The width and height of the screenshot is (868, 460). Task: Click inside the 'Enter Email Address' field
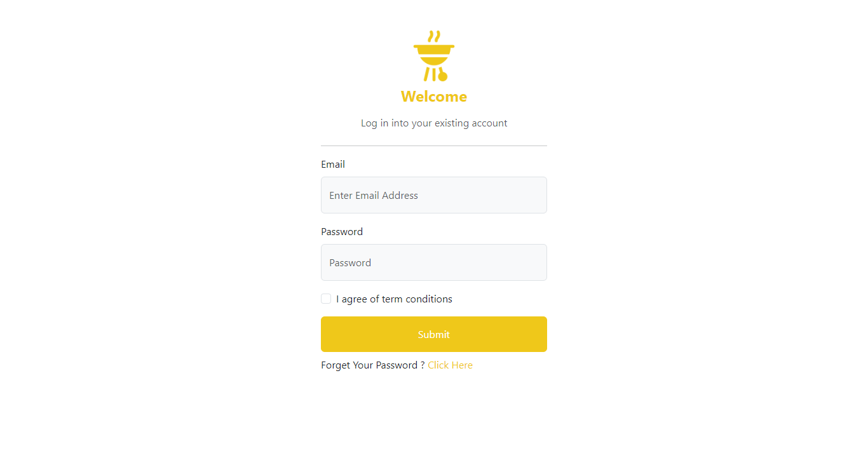[434, 195]
